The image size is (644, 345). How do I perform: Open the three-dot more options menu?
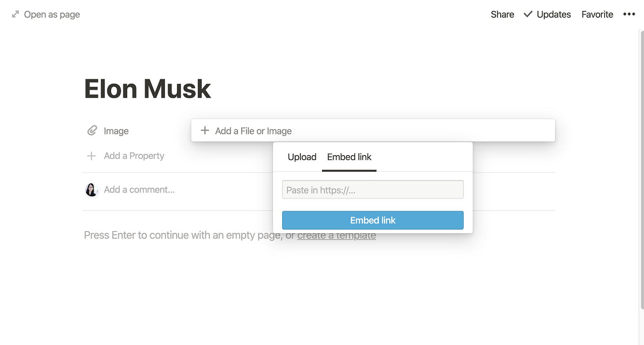629,14
